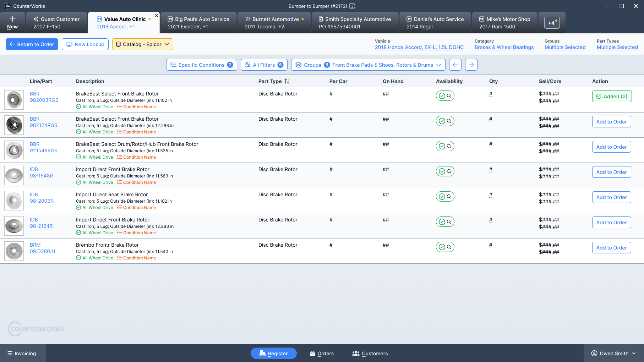Expand the Groups dropdown for Front Brake Pads
Screen dimensions: 644x362
(x=368, y=65)
